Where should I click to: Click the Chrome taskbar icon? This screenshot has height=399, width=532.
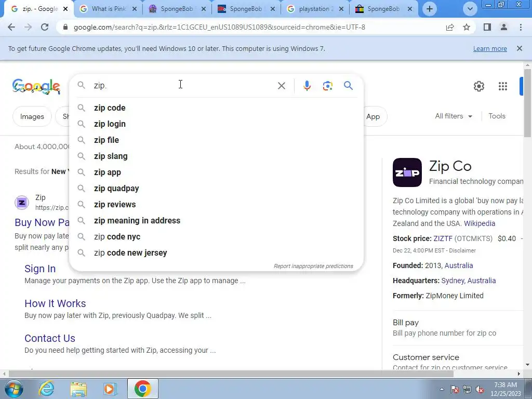142,389
